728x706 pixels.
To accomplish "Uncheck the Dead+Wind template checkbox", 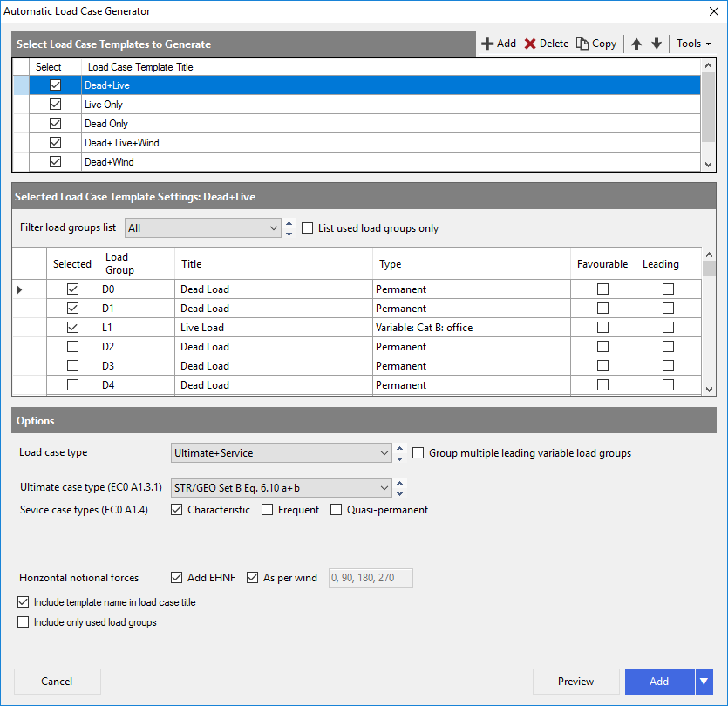I will [55, 161].
